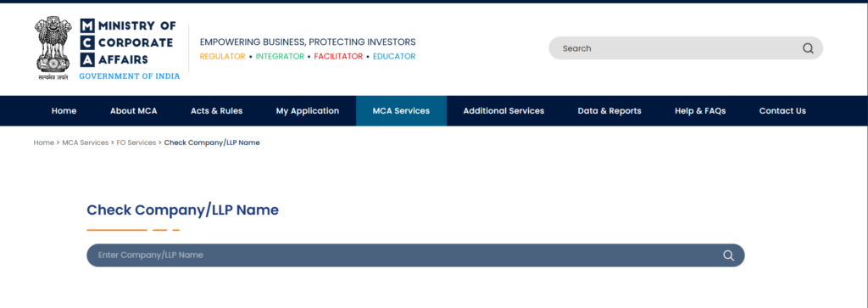Image resolution: width=868 pixels, height=308 pixels.
Task: Click the FACILITATOR word in the tagline
Action: 338,57
